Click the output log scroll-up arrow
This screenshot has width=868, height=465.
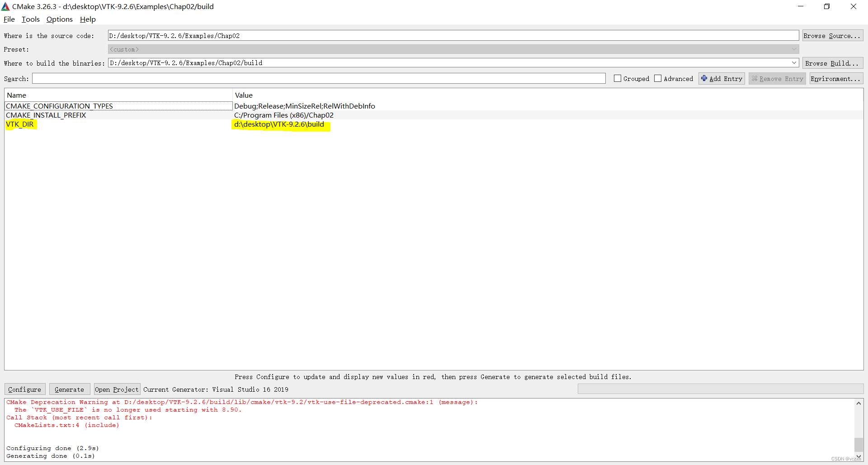click(x=859, y=403)
